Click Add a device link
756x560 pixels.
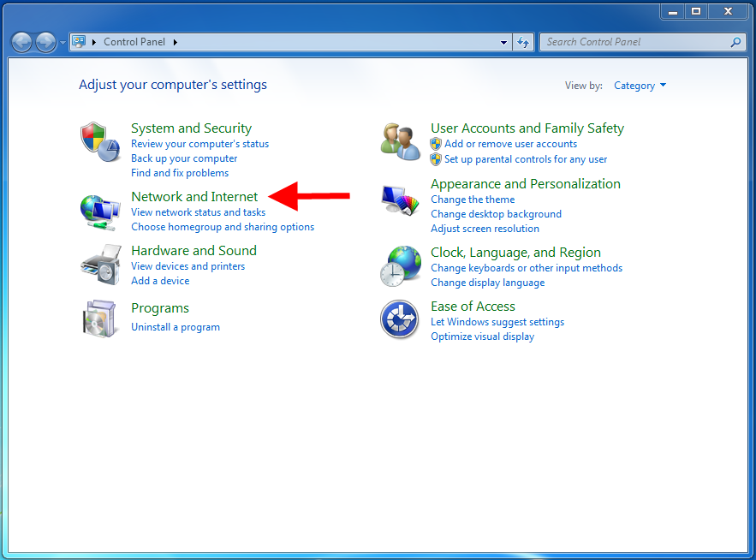[x=161, y=281]
